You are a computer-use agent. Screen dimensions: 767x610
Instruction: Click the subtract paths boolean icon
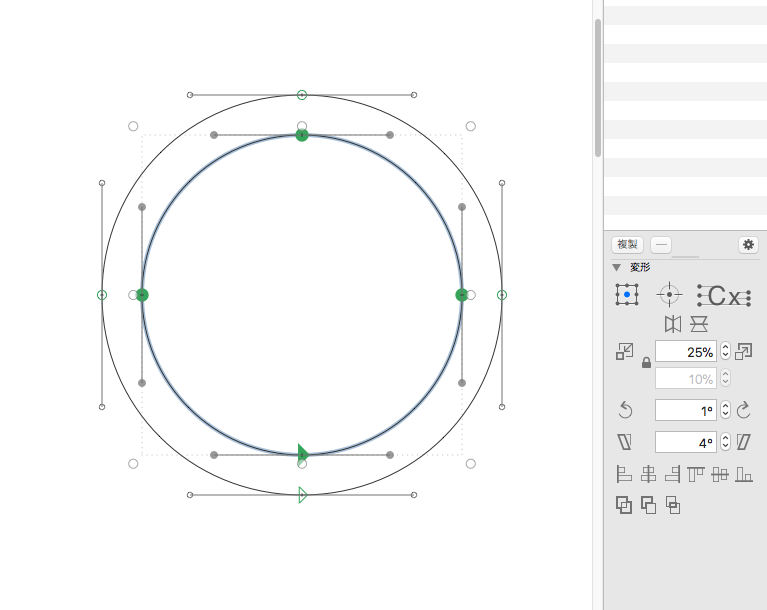tap(649, 505)
